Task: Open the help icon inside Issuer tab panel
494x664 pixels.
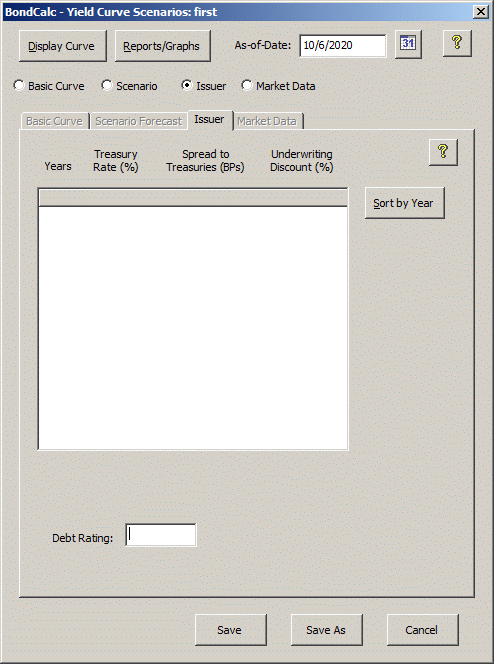Action: pos(443,152)
